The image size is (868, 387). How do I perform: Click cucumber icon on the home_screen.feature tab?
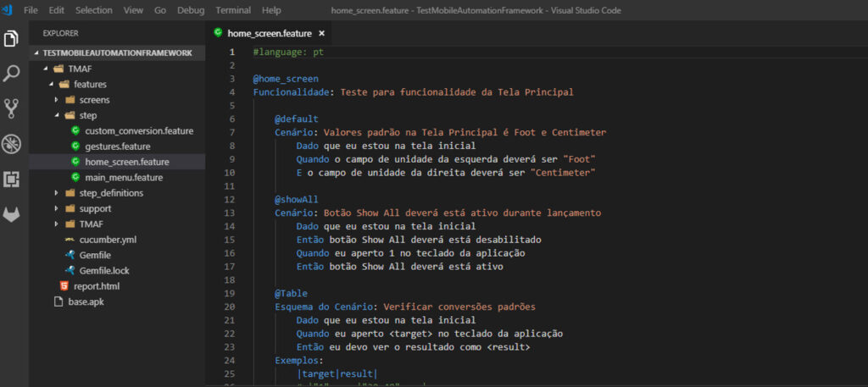218,33
